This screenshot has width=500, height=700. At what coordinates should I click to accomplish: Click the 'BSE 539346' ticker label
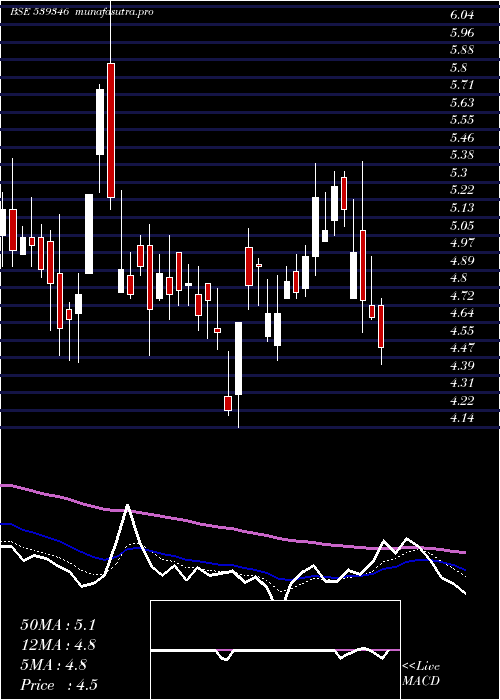click(39, 12)
